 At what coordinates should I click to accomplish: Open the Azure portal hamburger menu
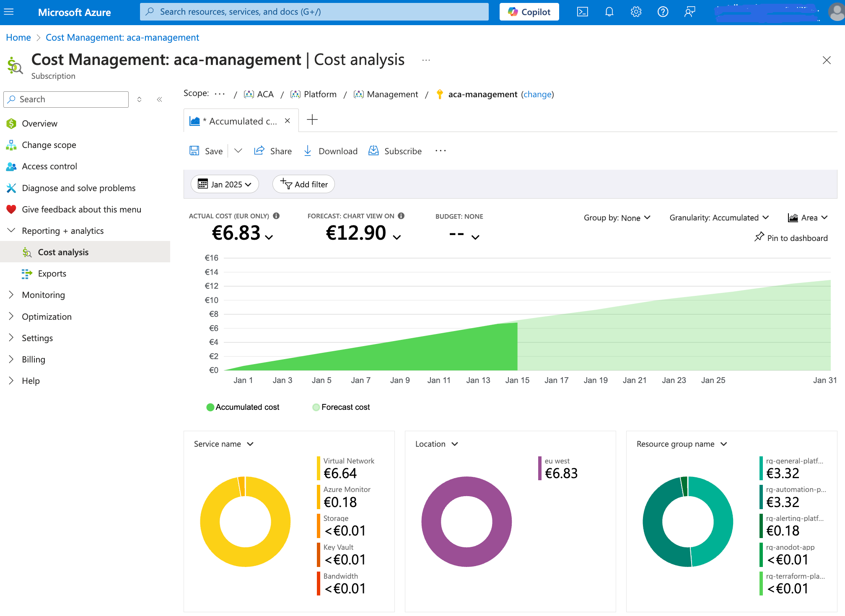coord(9,12)
